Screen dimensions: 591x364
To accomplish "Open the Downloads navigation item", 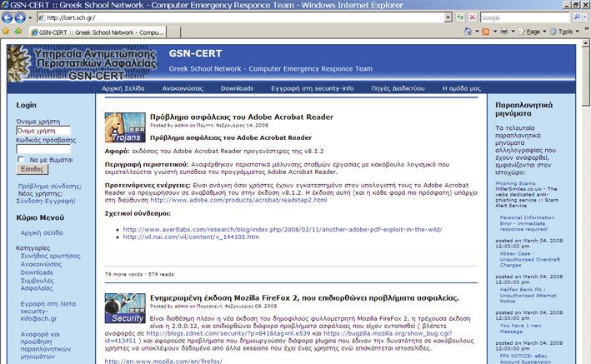I will pyautogui.click(x=237, y=88).
